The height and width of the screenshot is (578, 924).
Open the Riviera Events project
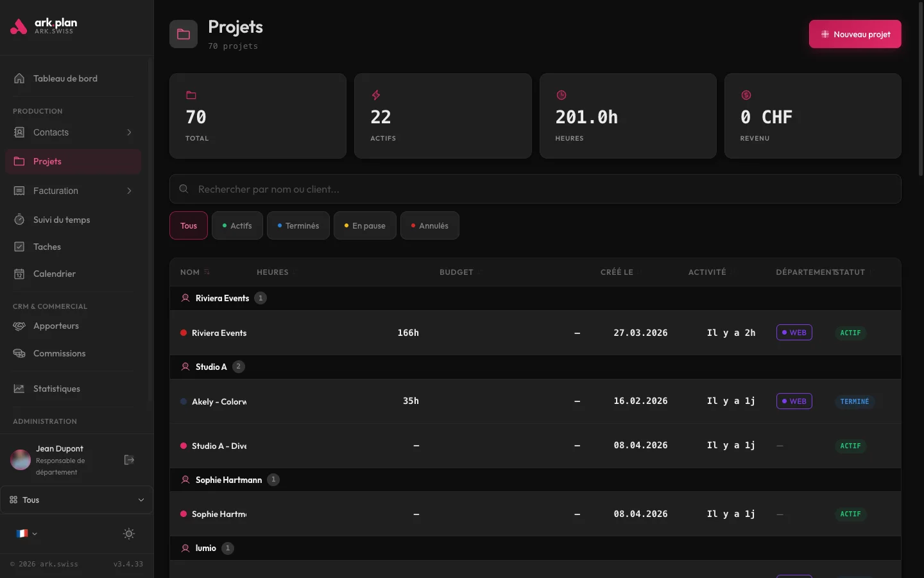(x=219, y=333)
